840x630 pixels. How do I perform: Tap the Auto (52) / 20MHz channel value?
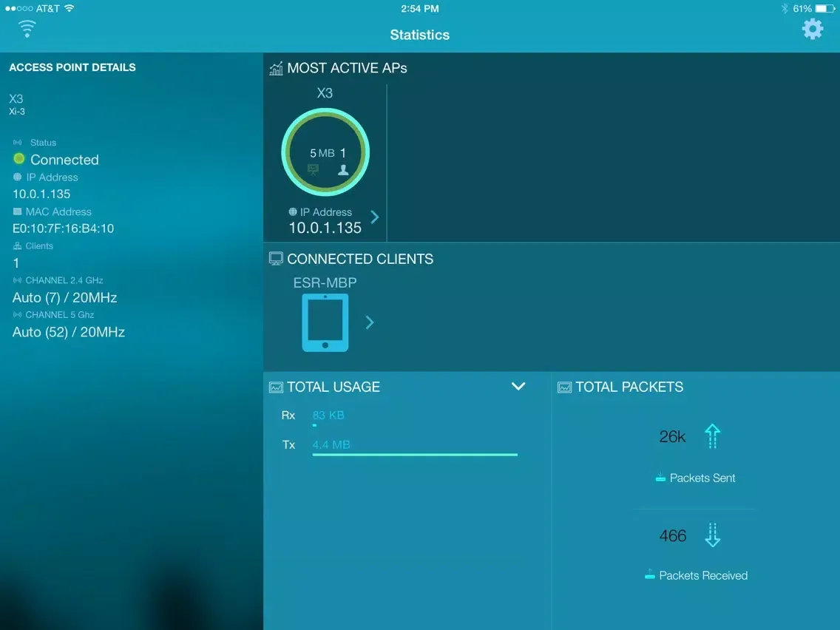[69, 332]
